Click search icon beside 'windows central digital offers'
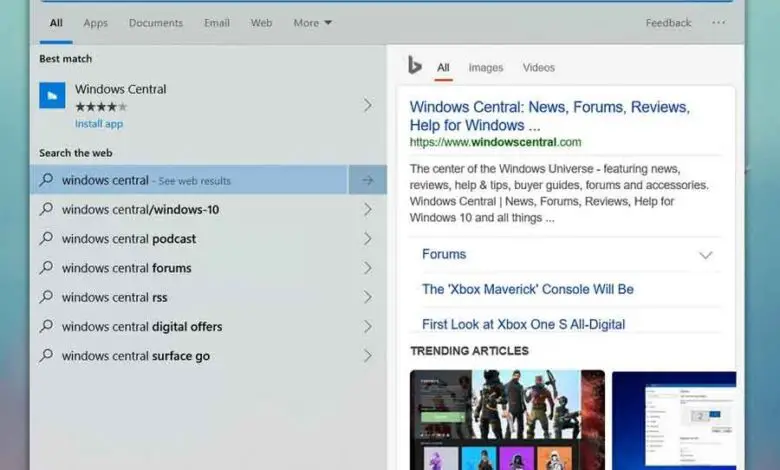Screen dimensions: 780x470 tap(46, 326)
